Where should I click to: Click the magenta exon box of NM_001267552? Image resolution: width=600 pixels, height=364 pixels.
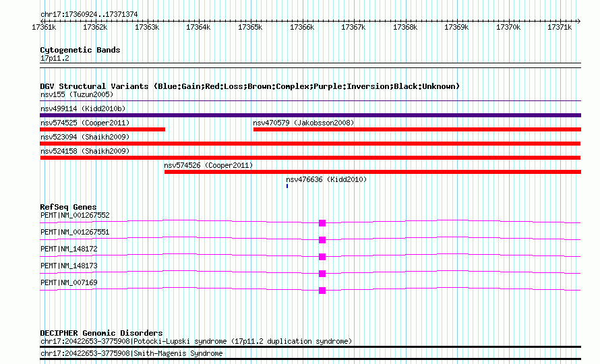click(x=322, y=223)
